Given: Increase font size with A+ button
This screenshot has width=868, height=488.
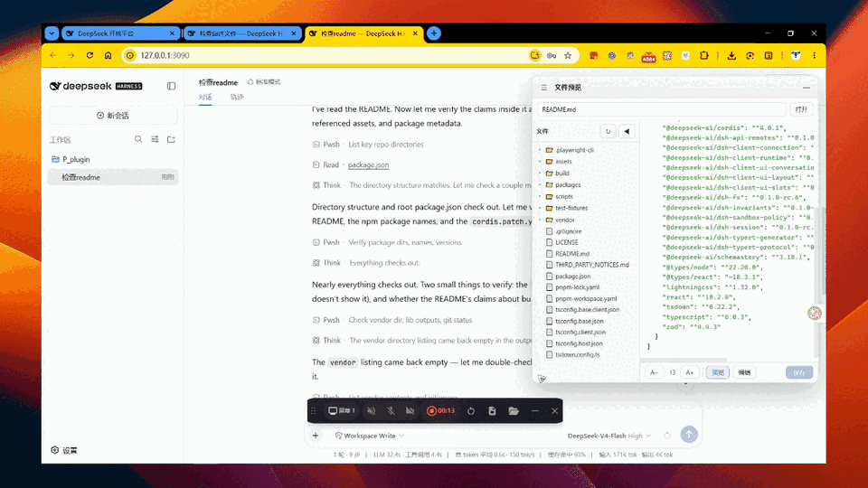Looking at the screenshot, I should (x=689, y=372).
